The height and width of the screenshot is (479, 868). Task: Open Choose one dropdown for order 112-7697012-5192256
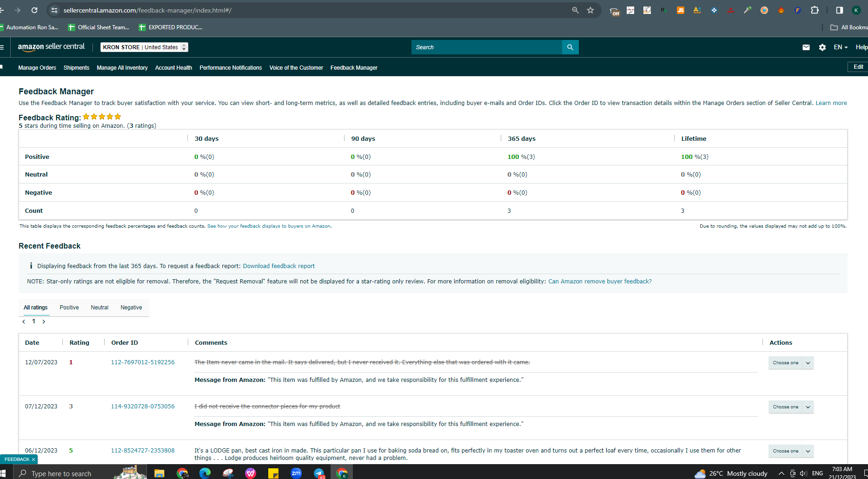tap(791, 363)
